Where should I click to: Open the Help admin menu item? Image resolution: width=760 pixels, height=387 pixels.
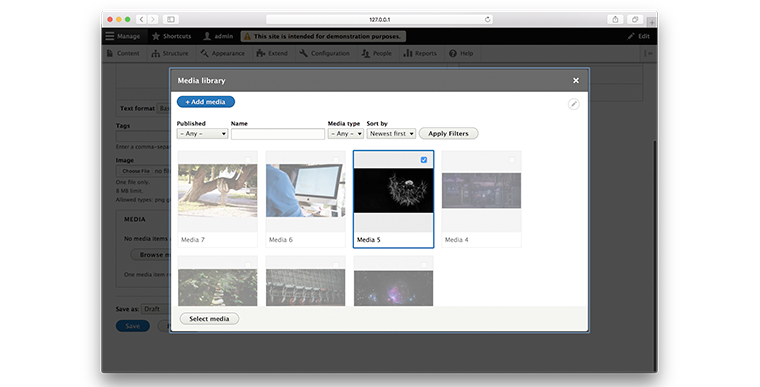pos(461,53)
